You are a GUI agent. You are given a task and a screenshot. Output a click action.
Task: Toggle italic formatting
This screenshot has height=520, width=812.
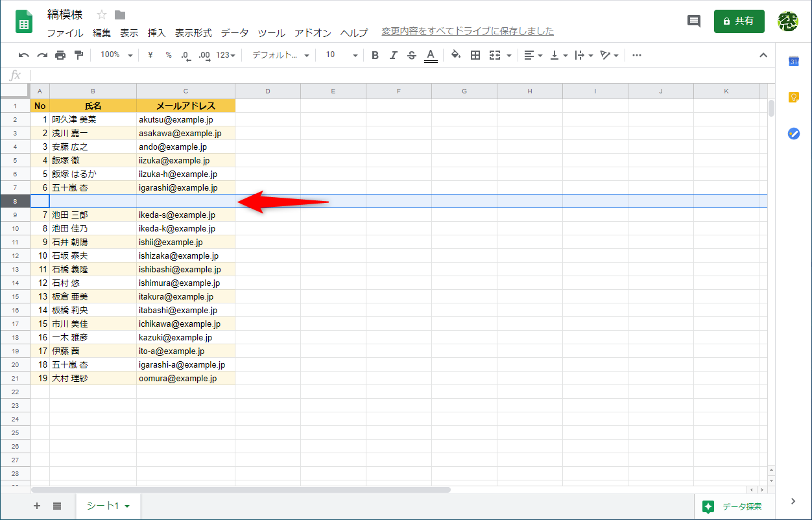pos(393,55)
